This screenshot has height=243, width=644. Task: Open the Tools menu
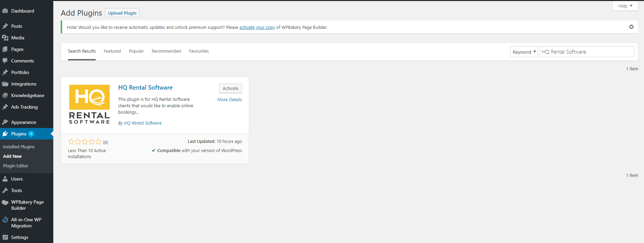pos(17,190)
